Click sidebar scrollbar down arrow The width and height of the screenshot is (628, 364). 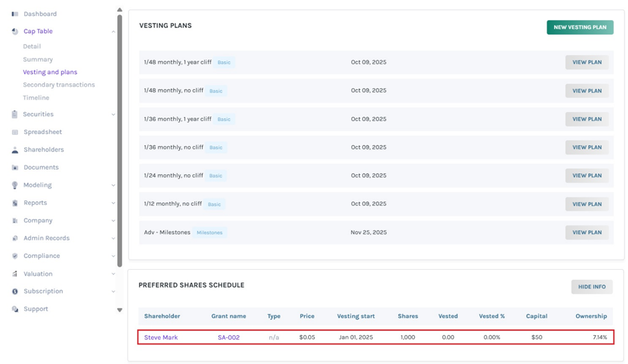pos(120,310)
